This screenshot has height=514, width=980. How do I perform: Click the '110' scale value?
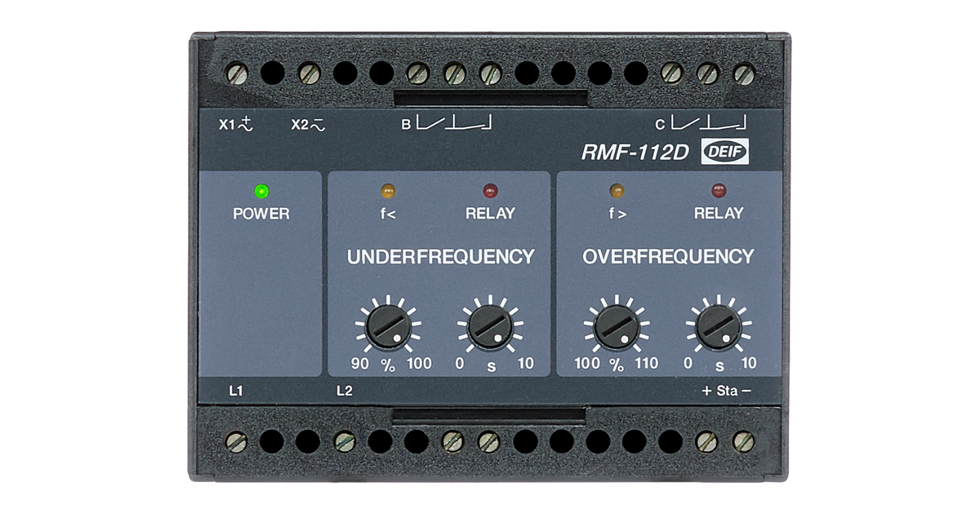tap(645, 364)
